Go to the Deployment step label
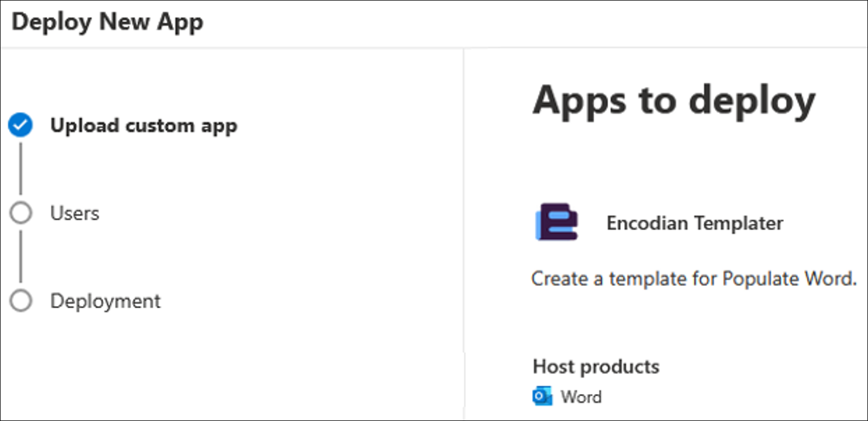 105,301
